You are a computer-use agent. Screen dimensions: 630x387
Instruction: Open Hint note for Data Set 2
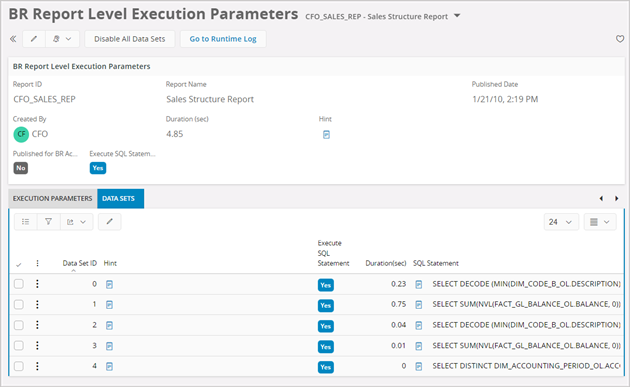coord(109,325)
